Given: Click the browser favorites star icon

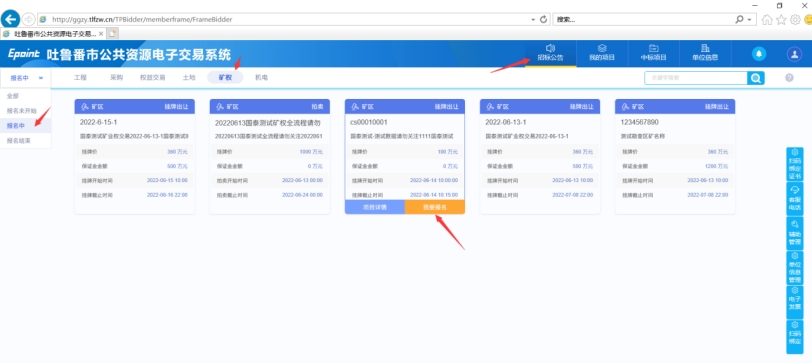Looking at the screenshot, I should 781,20.
